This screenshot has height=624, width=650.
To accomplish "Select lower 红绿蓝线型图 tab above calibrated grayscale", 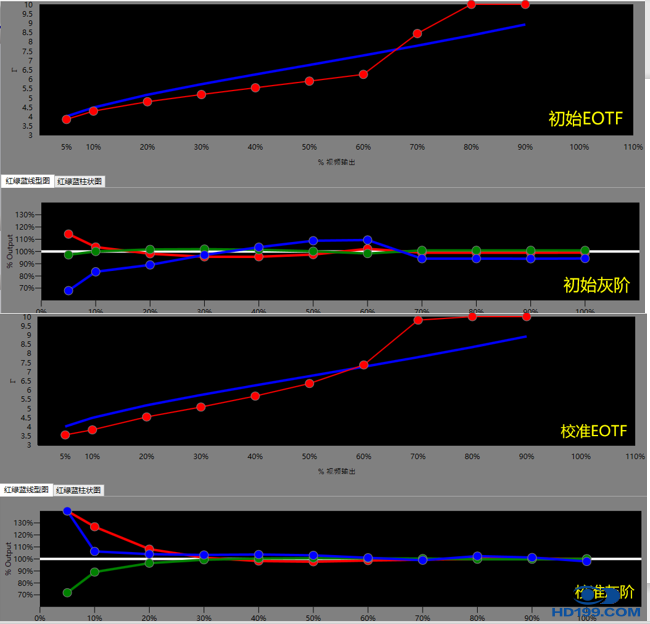I will click(x=27, y=490).
